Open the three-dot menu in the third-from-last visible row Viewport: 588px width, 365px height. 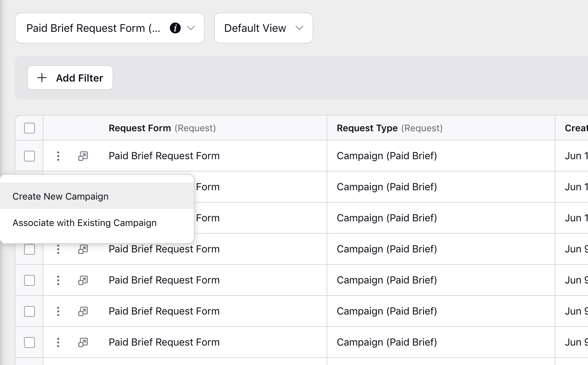coord(58,280)
